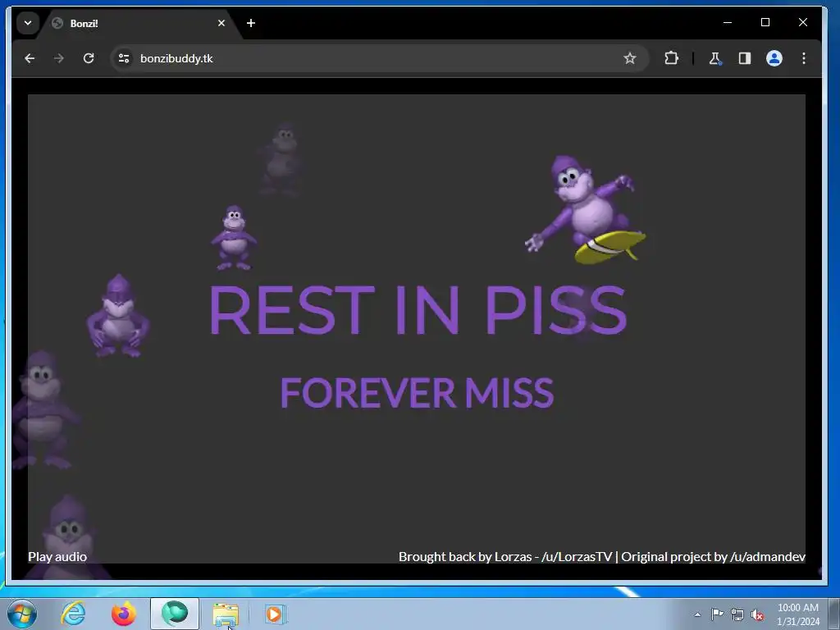Viewport: 840px width, 630px height.
Task: Click the crouching Bonzi left of REST
Action: 118,316
